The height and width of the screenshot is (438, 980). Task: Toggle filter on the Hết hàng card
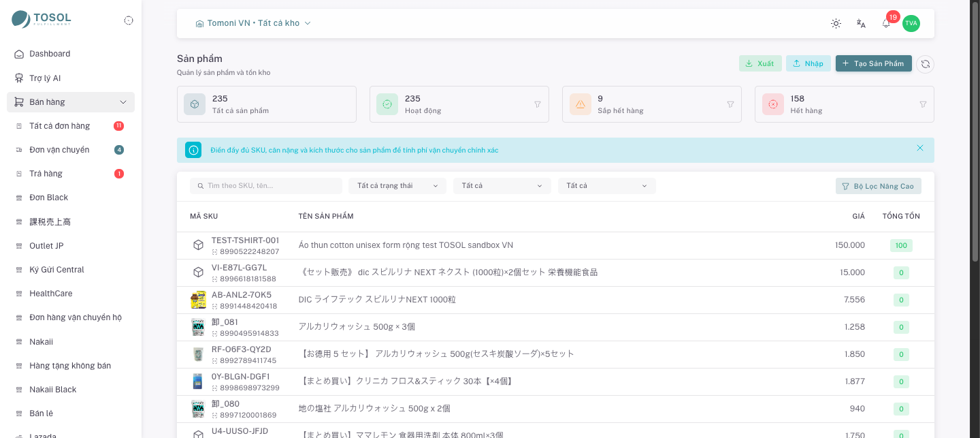click(923, 104)
